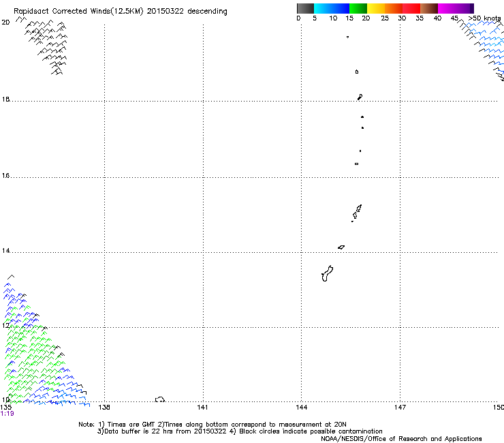The width and height of the screenshot is (504, 443).
Task: Click the orange 25-30 knots color swatch
Action: pyautogui.click(x=394, y=8)
